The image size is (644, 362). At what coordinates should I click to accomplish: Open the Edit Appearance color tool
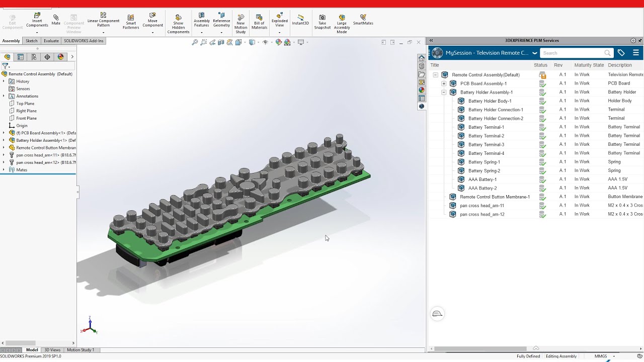tap(279, 42)
